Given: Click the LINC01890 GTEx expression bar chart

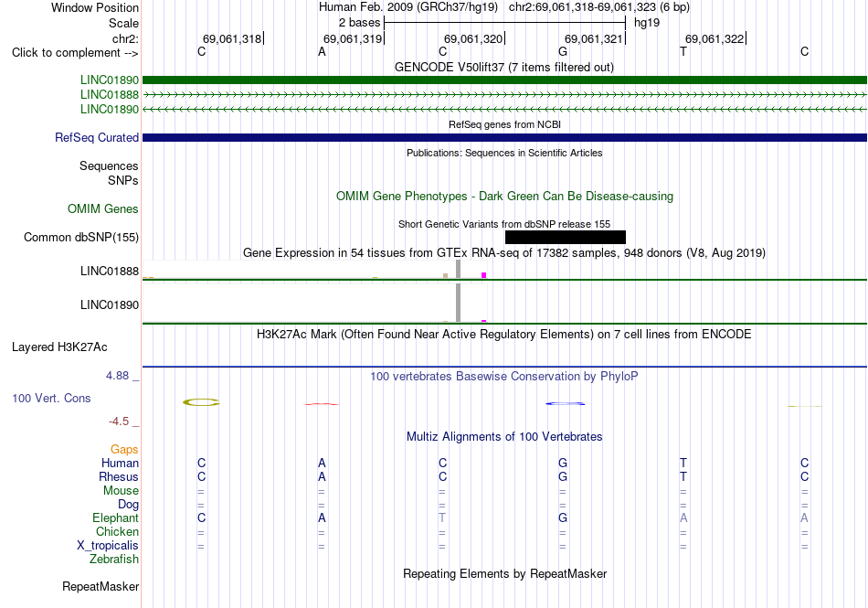Looking at the screenshot, I should tap(315, 304).
